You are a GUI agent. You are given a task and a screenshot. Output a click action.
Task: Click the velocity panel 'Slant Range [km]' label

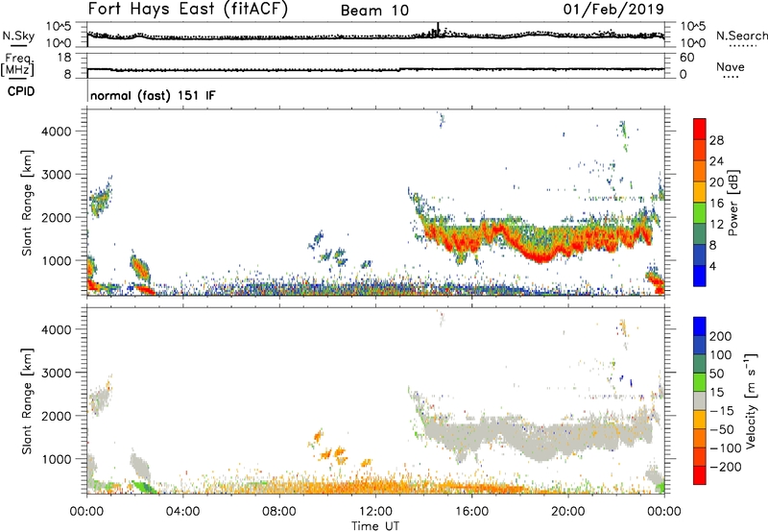click(27, 401)
